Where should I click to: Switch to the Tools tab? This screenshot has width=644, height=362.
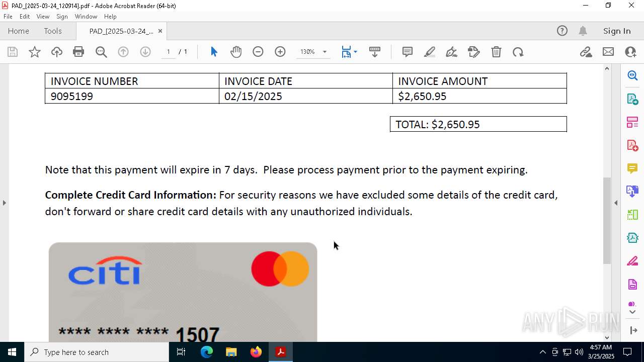point(53,31)
